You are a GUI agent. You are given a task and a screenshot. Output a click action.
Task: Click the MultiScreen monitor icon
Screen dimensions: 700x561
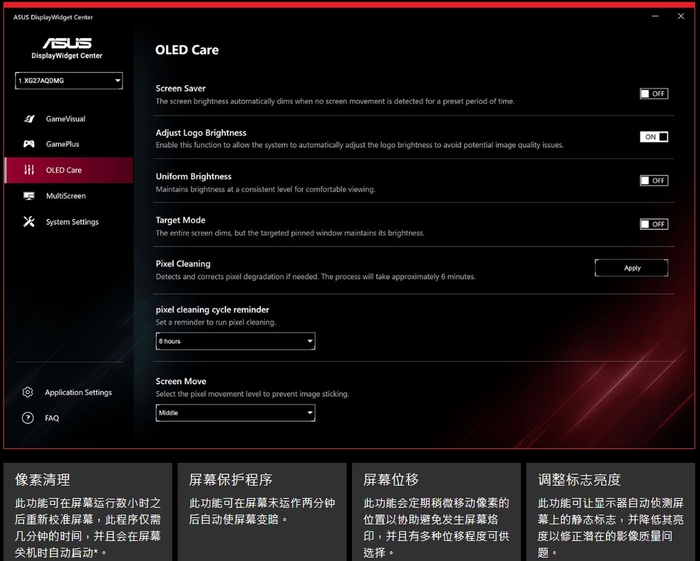[29, 196]
